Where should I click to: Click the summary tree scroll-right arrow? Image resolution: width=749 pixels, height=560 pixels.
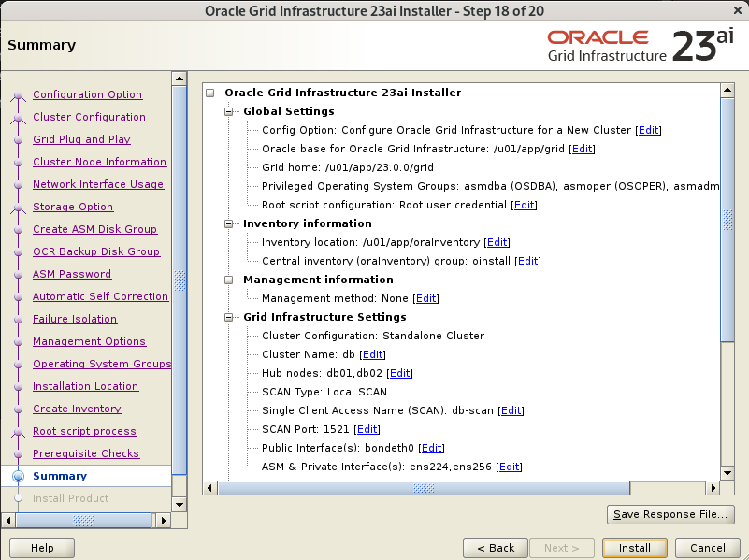[713, 488]
